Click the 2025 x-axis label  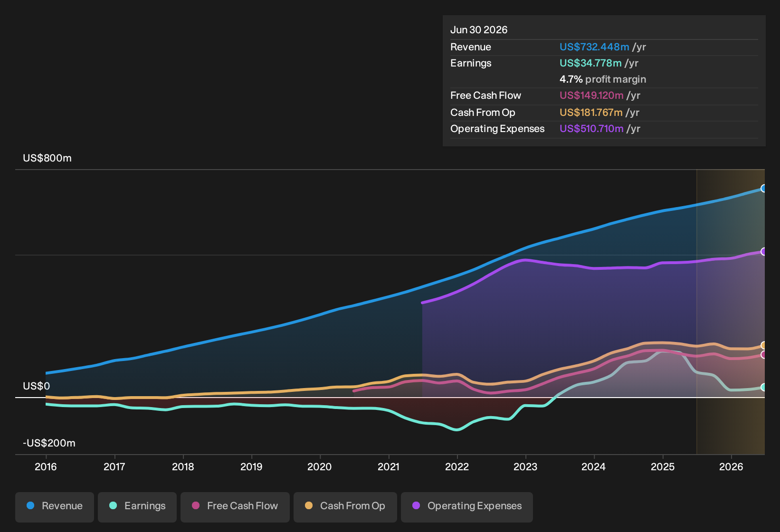tap(663, 467)
